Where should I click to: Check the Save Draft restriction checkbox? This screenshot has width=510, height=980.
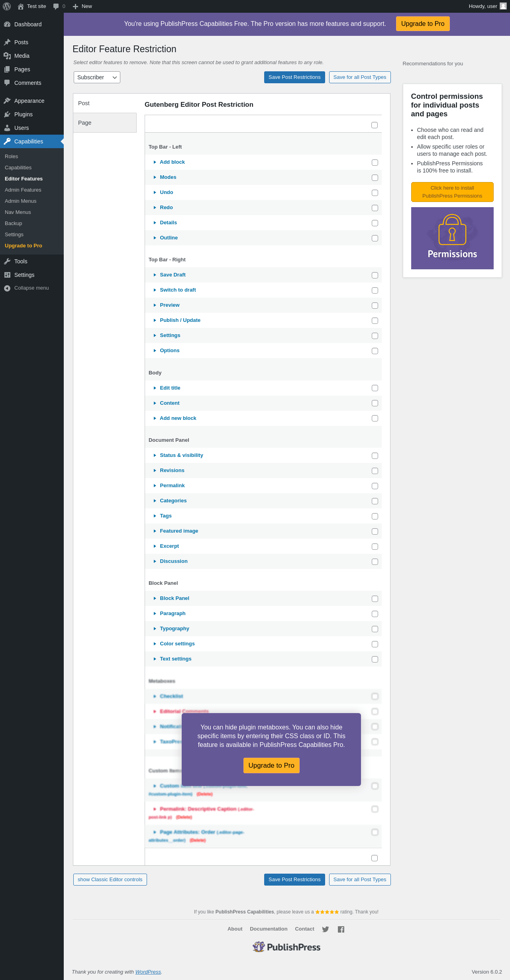click(x=375, y=275)
